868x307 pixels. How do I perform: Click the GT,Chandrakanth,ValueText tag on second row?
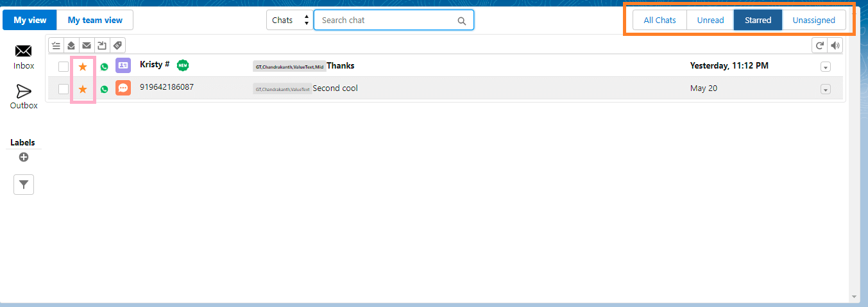(x=282, y=89)
